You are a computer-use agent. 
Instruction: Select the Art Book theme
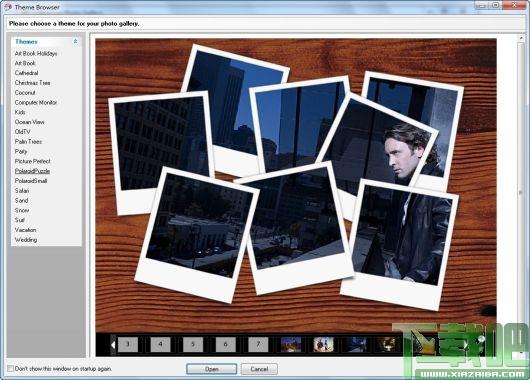point(25,63)
